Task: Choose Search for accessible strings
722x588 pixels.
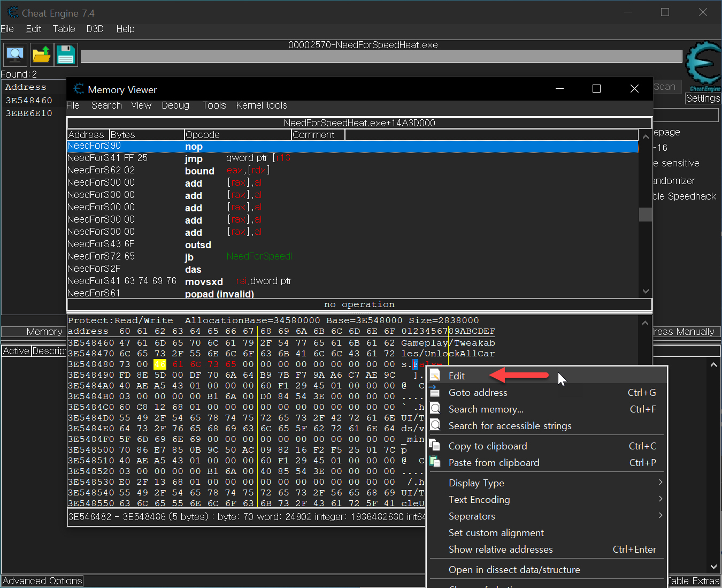Action: [547, 425]
